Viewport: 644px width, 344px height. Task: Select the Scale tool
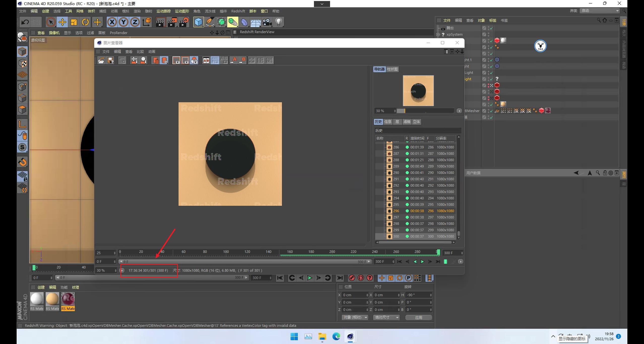point(74,22)
